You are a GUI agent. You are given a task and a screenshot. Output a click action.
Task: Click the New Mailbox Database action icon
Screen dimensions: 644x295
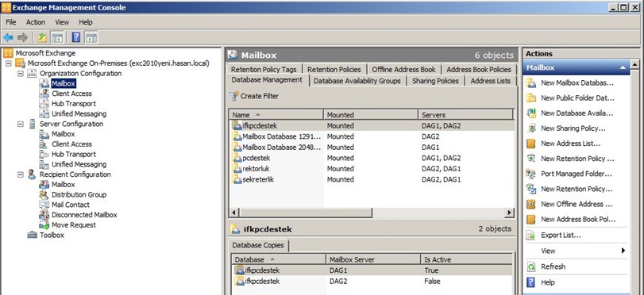point(531,83)
